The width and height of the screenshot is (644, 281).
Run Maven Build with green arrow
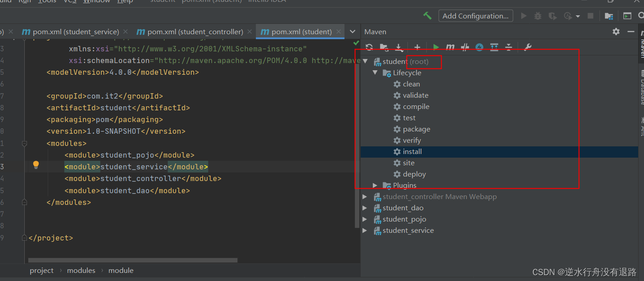click(436, 47)
